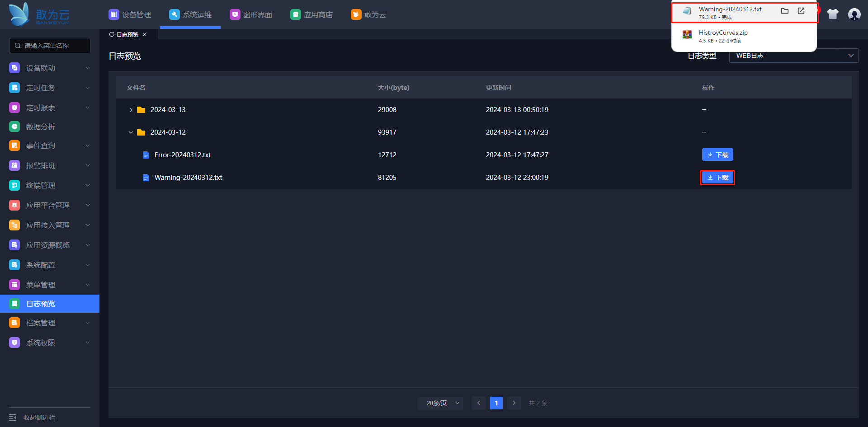Click the 菜单管理 sidebar icon
Viewport: 868px width, 427px height.
14,285
